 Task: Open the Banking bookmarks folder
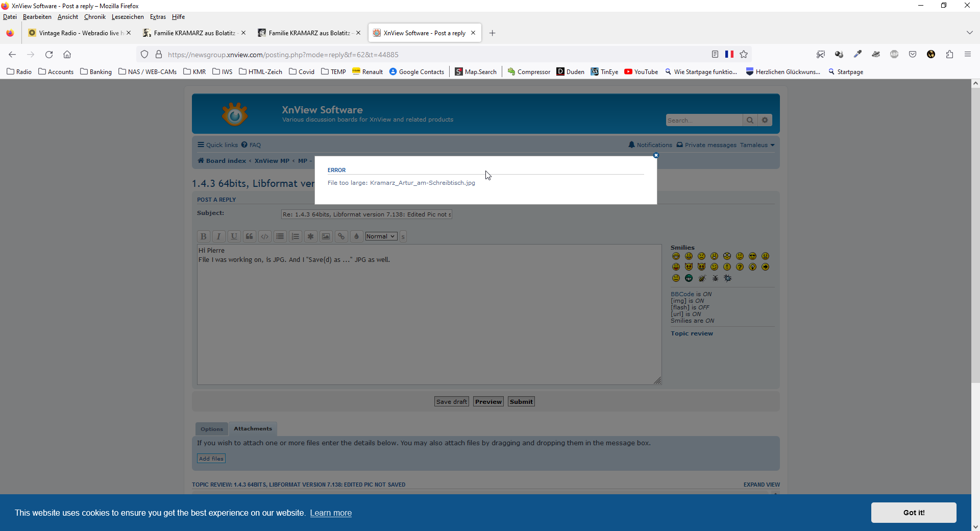(96, 72)
